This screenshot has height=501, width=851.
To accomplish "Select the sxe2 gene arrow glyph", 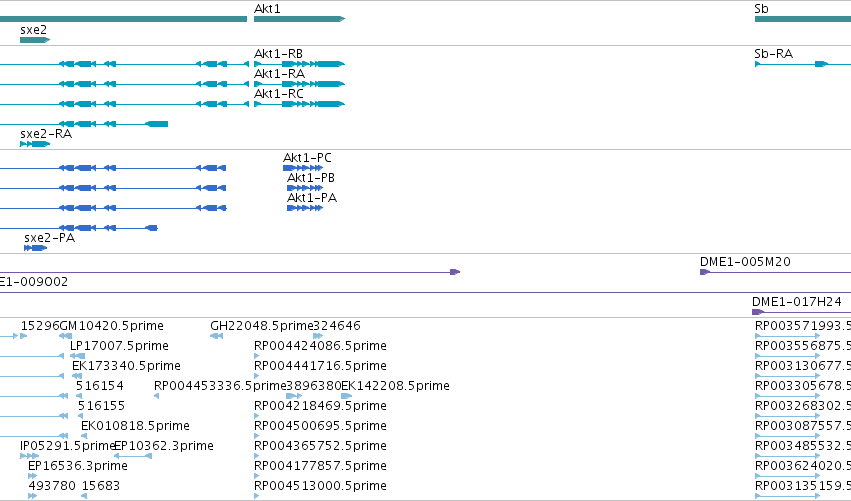I will 35,40.
